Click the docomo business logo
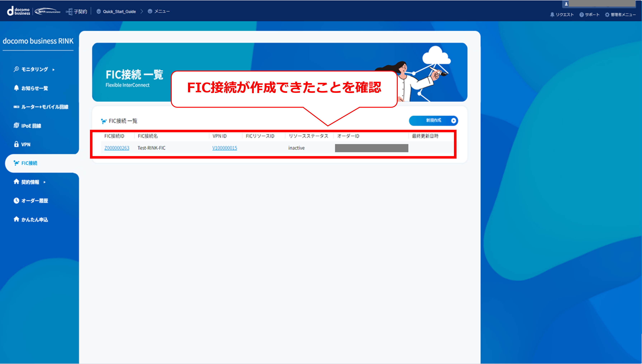The height and width of the screenshot is (364, 642). (x=18, y=11)
